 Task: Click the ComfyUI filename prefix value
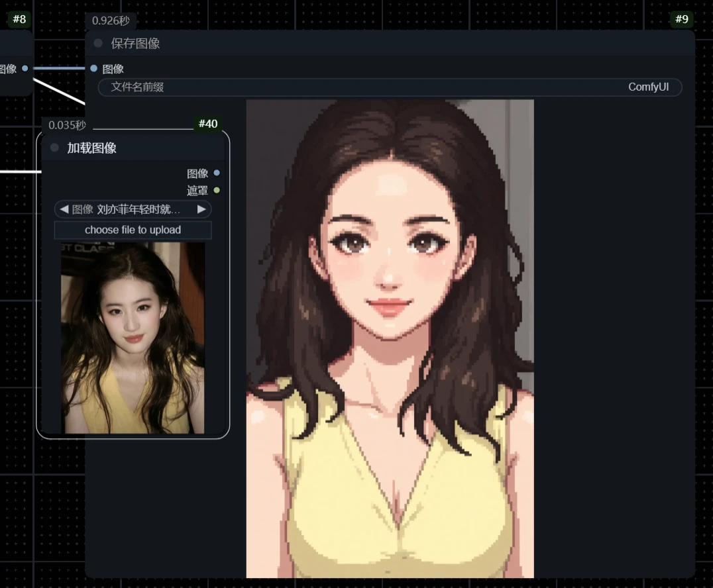pyautogui.click(x=649, y=87)
